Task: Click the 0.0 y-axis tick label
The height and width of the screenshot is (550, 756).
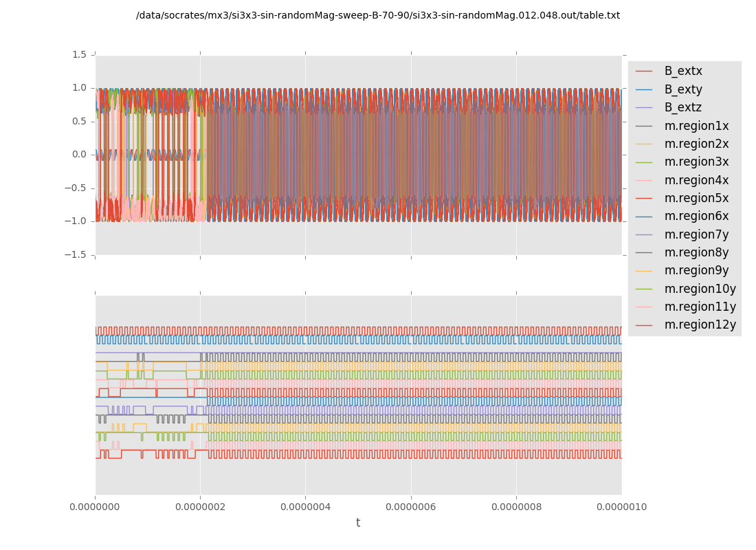Action: [79, 155]
